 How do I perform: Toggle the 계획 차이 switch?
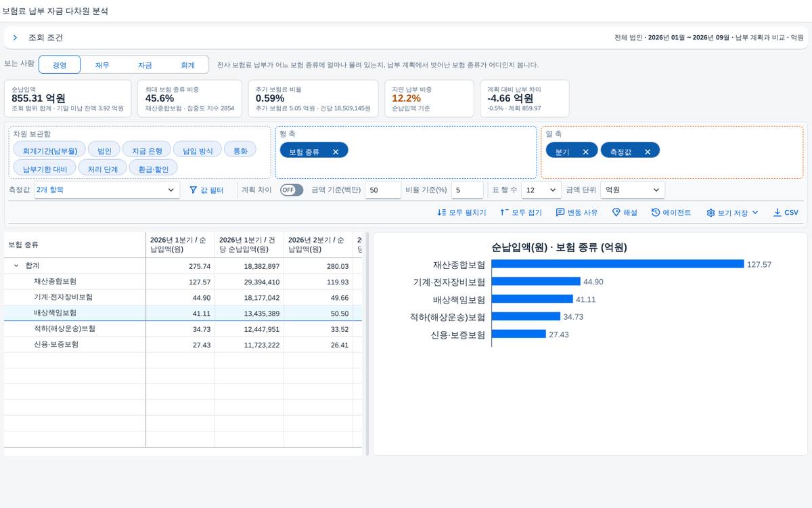(292, 190)
